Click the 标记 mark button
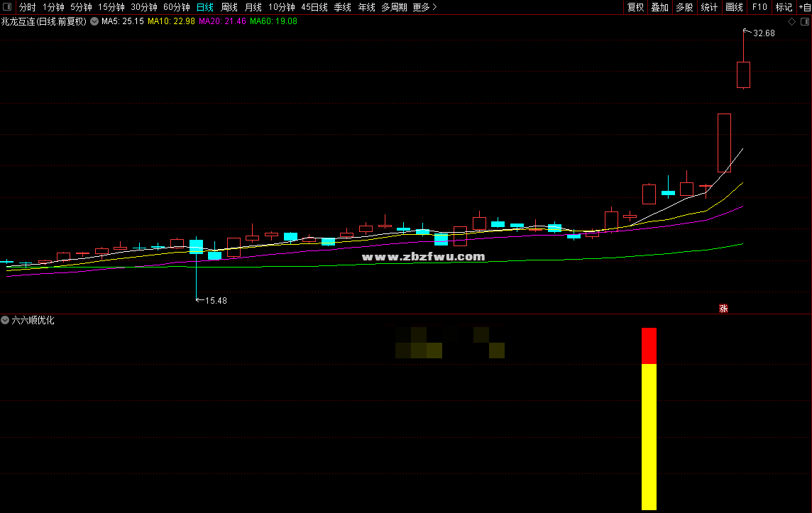 tap(784, 7)
